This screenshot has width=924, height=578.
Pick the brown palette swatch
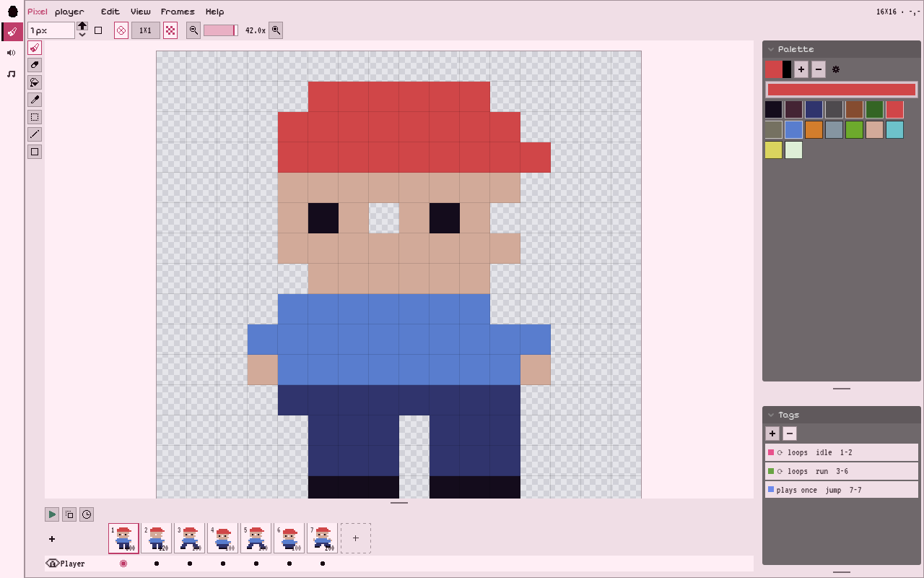tap(855, 110)
